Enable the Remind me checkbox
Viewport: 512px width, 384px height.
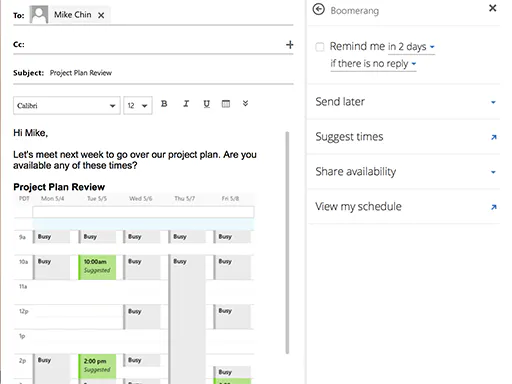pyautogui.click(x=320, y=47)
